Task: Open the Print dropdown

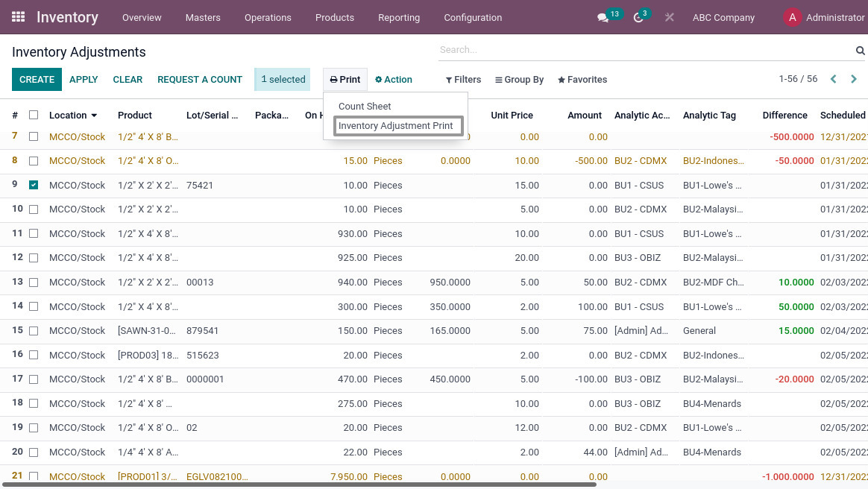Action: coord(345,80)
